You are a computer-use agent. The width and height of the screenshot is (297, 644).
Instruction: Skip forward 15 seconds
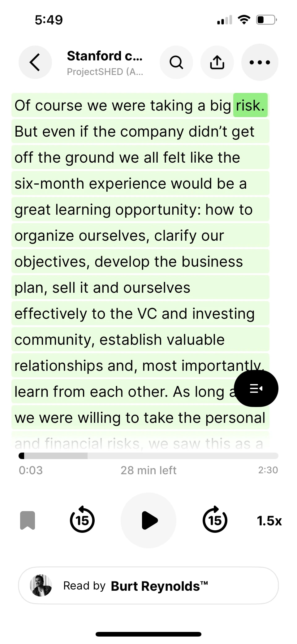click(x=215, y=520)
